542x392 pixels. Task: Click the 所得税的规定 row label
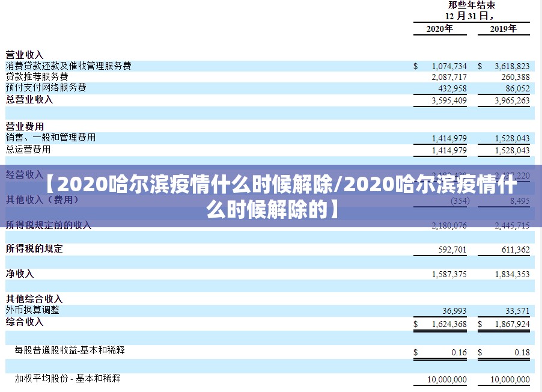[x=34, y=248]
